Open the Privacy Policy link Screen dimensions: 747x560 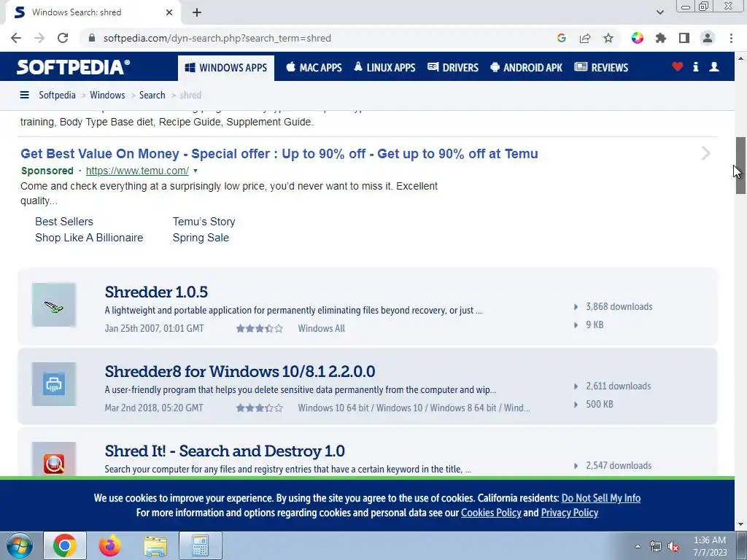pos(569,513)
